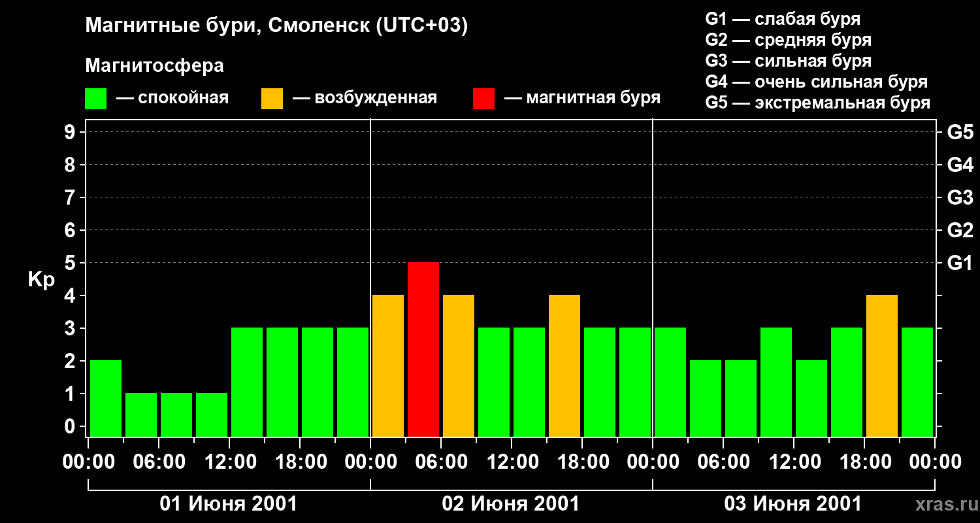Select the first orange bar on 02 June
The height and width of the screenshot is (523, 980).
click(388, 365)
